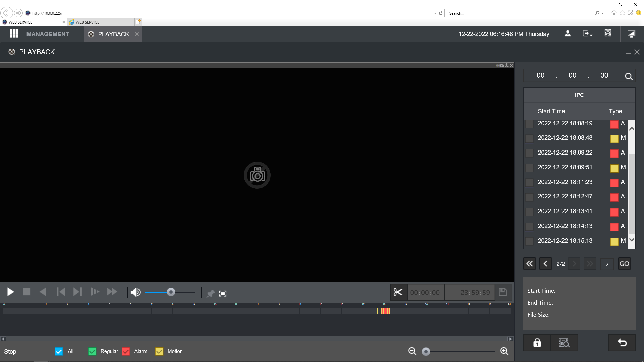Viewport: 644px width, 362px height.
Task: Open the QR code icon
Action: 608,33
